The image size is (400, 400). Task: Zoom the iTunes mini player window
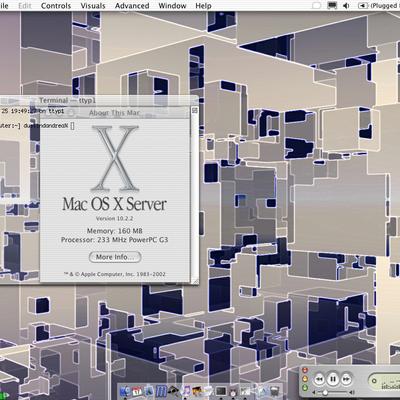[305, 388]
